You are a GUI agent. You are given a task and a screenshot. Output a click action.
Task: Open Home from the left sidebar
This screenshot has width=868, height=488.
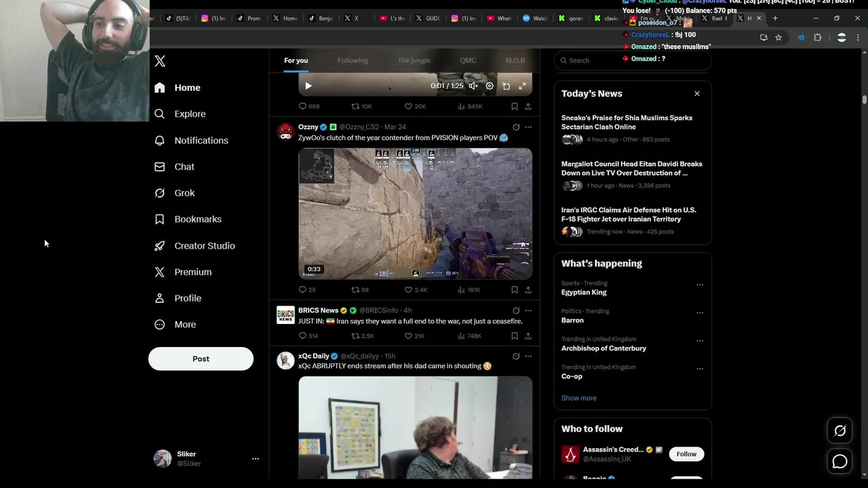click(x=177, y=87)
